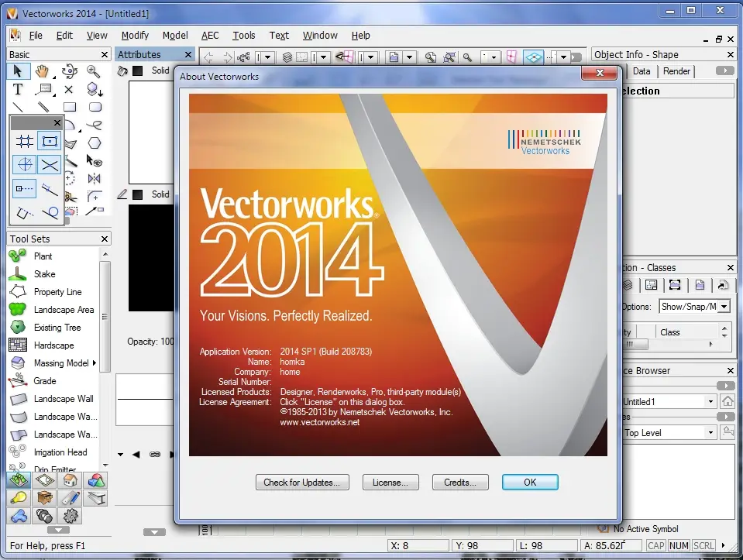Confirm the About dialog with OK
This screenshot has width=743, height=560.
[x=530, y=483]
